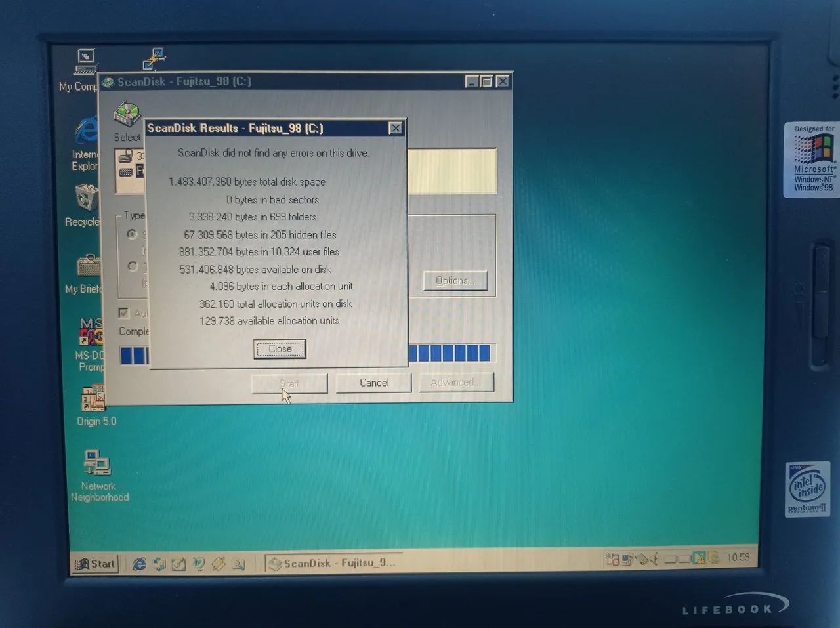This screenshot has height=628, width=840.
Task: Select the floppy drive row in ScanDisk list
Action: point(131,157)
